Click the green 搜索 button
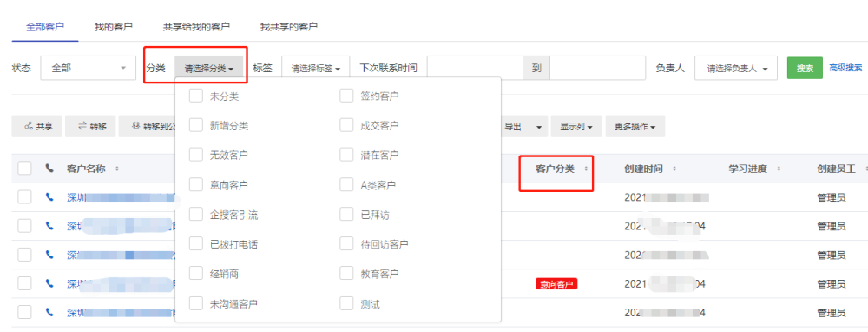 (805, 68)
